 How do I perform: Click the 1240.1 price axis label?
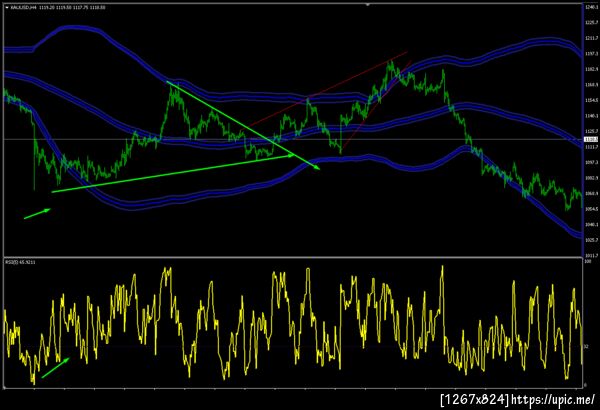pyautogui.click(x=592, y=7)
